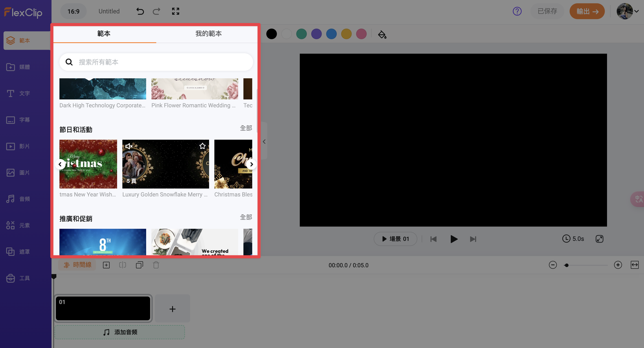Open the 5.0s scene duration setting

(x=573, y=239)
